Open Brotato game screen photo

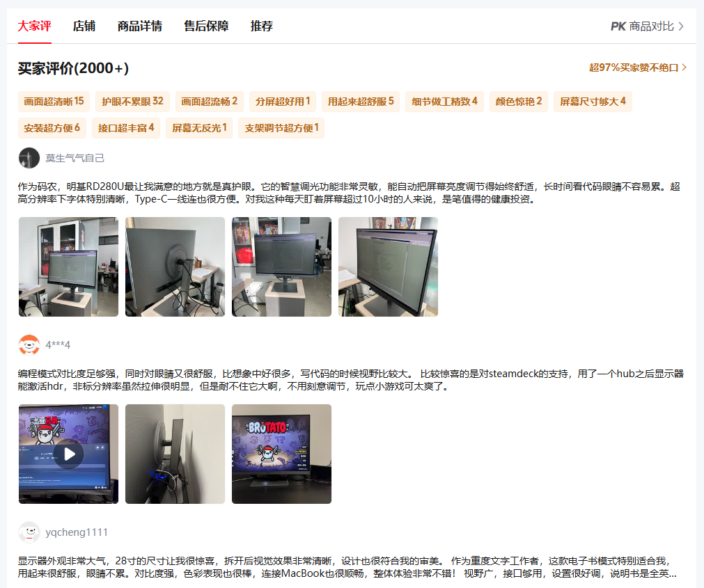pyautogui.click(x=281, y=454)
